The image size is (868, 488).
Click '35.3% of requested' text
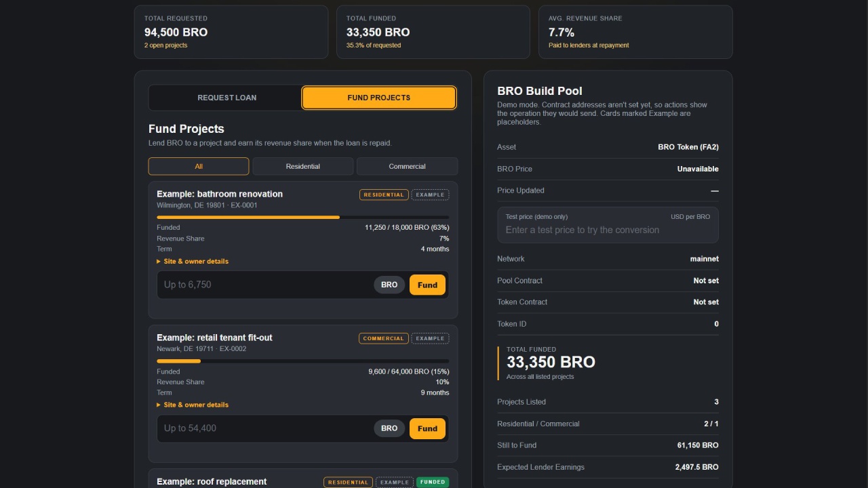pos(374,45)
